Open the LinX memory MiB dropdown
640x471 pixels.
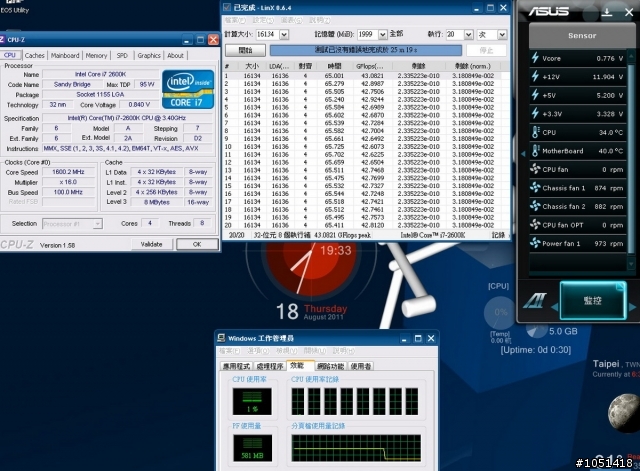point(382,35)
